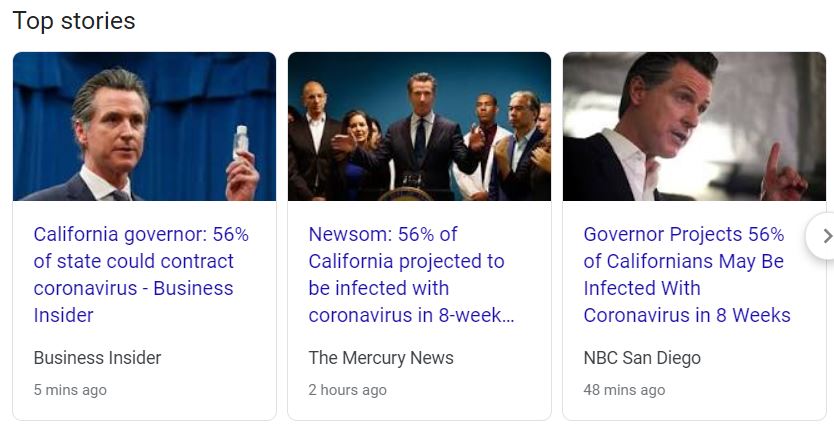
Task: Click the NBC San Diego source label
Action: click(641, 358)
